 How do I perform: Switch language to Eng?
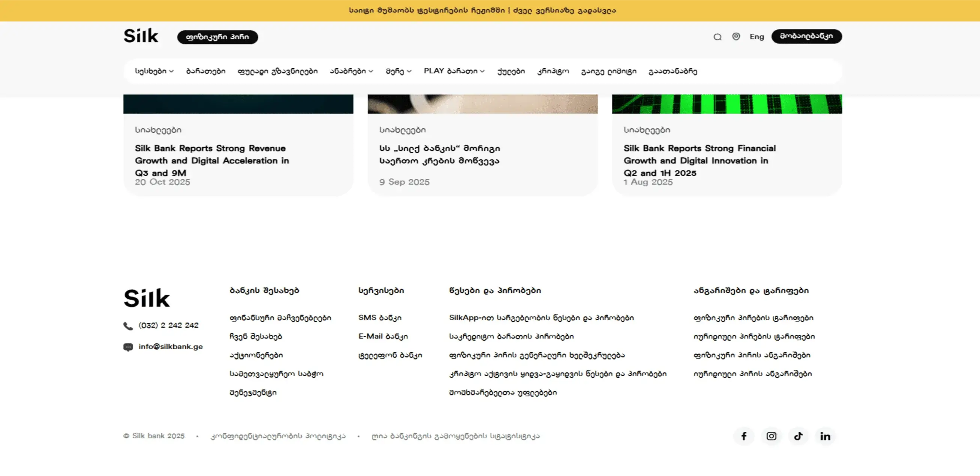(757, 36)
